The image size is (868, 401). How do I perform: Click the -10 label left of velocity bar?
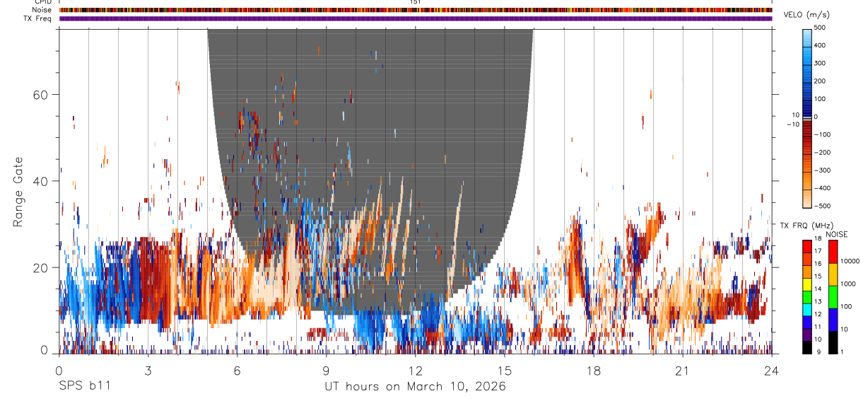(x=792, y=124)
